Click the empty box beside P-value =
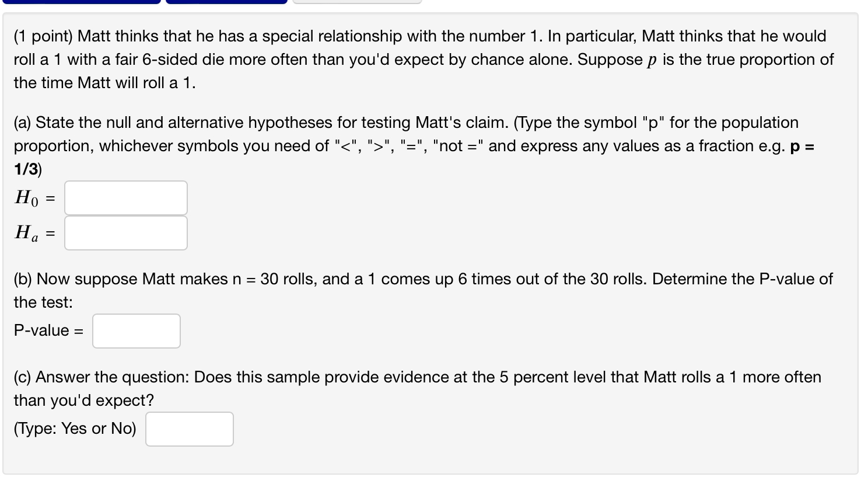Image resolution: width=868 pixels, height=477 pixels. 135,330
